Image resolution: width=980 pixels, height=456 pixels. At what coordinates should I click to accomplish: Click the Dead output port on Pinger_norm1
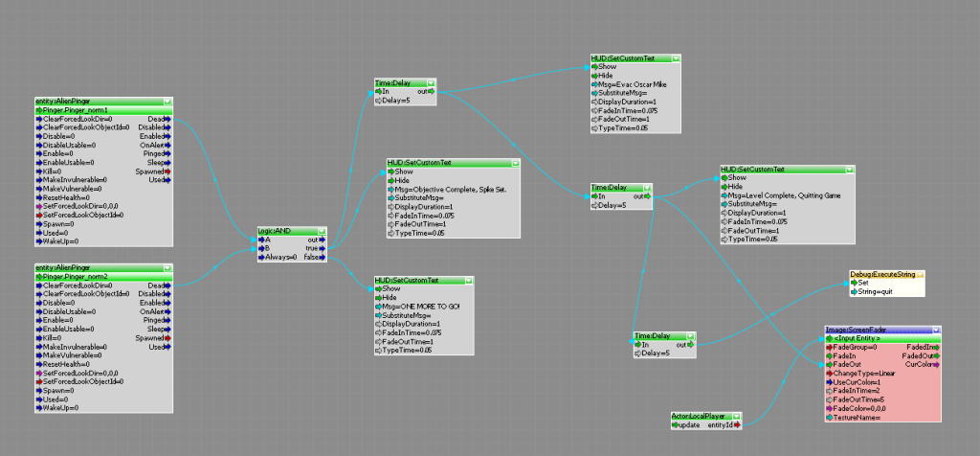(x=168, y=118)
